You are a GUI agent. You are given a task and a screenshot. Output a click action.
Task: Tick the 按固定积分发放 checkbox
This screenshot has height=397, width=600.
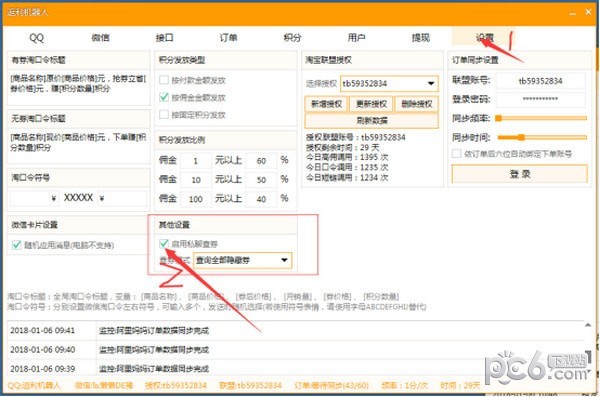pos(164,114)
